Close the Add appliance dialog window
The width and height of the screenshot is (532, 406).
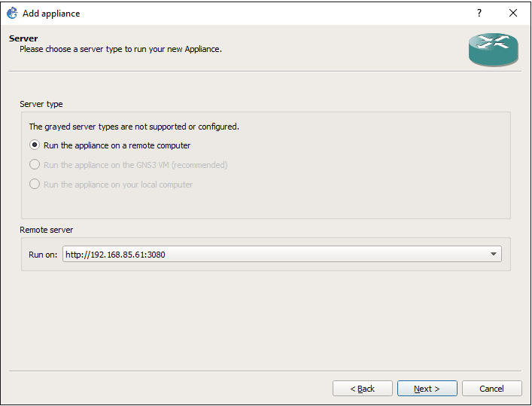coord(513,13)
